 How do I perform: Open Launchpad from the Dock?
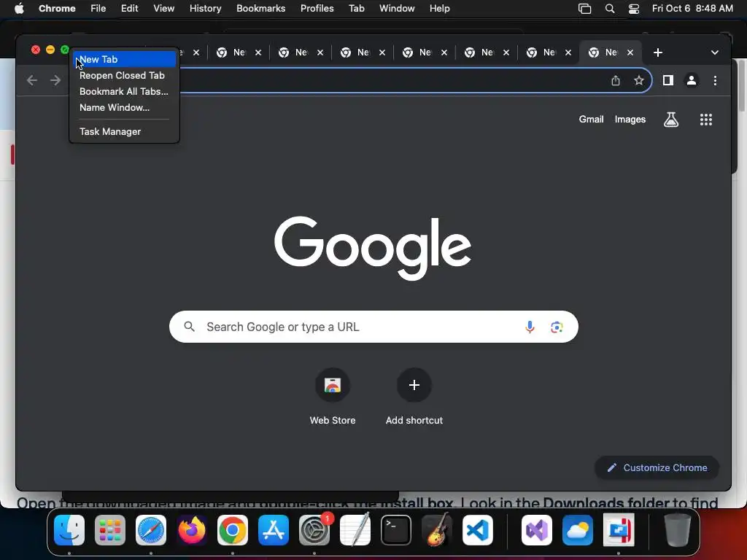pyautogui.click(x=110, y=530)
